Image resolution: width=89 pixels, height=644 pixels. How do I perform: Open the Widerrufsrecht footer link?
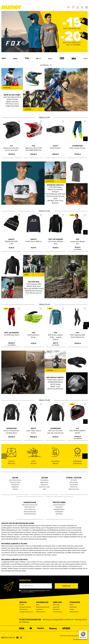coord(40,612)
